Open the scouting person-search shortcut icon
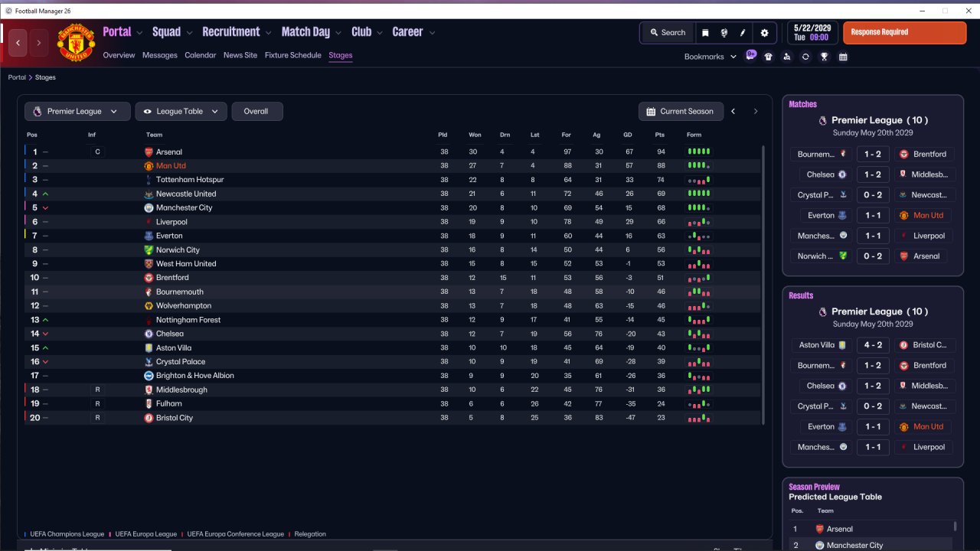 787,57
